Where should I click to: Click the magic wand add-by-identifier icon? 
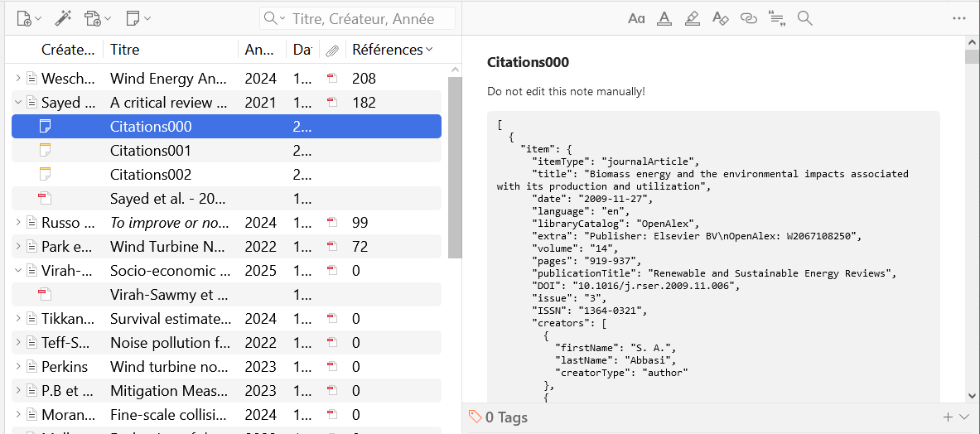[64, 18]
